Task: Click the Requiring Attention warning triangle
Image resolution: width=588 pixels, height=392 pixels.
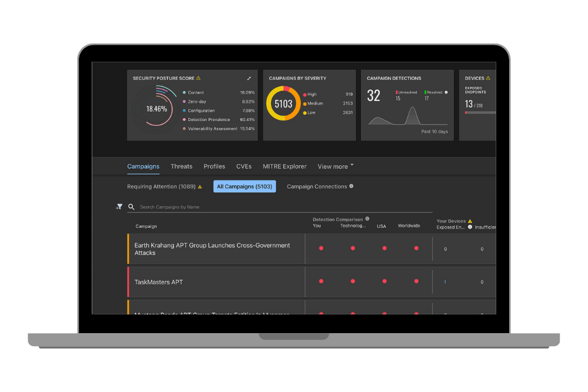Action: [x=200, y=187]
